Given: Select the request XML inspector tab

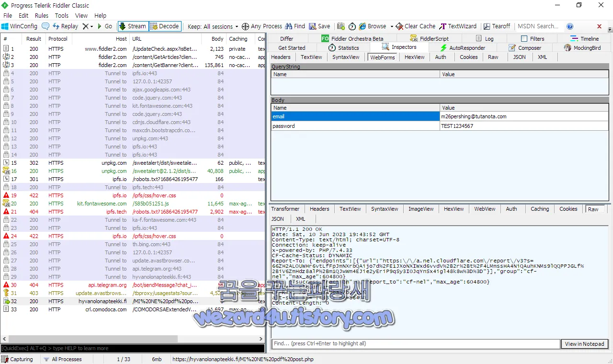Looking at the screenshot, I should (x=542, y=57).
